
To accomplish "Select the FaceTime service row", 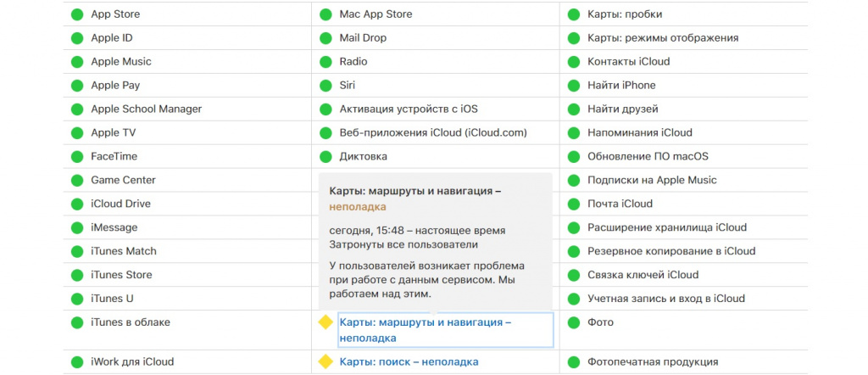I will pos(114,157).
